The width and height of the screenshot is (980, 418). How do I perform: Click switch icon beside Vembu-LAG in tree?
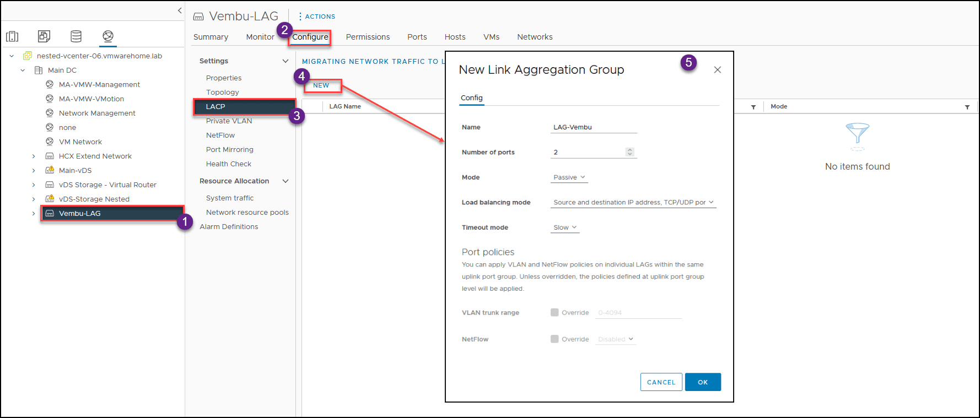pos(50,213)
